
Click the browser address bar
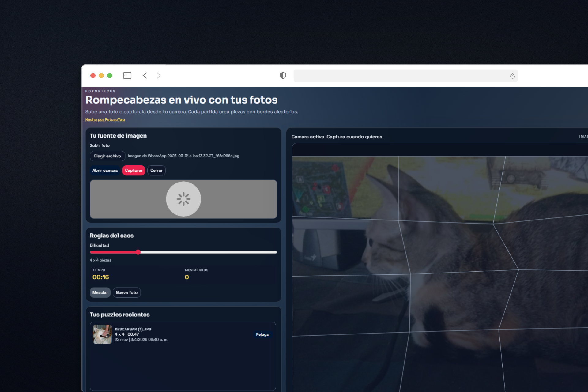pos(398,76)
